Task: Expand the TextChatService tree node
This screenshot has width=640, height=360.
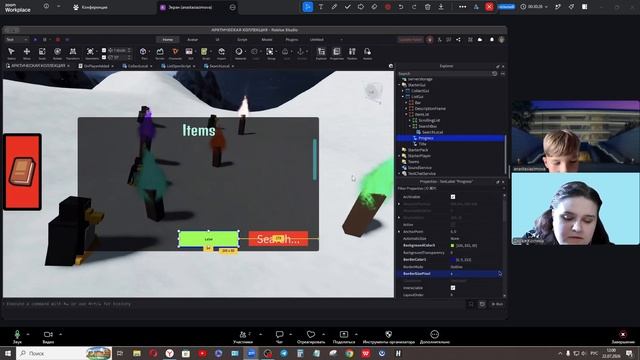Action: coord(400,173)
